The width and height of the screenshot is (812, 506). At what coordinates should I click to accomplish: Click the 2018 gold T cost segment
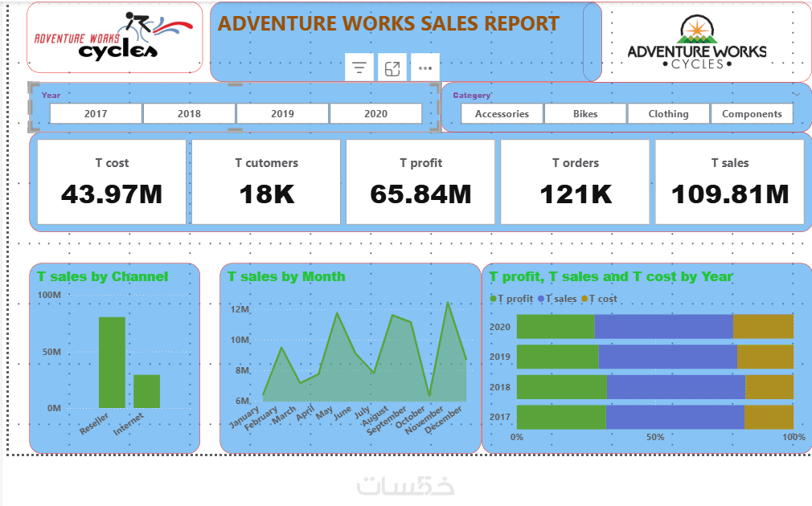[x=769, y=387]
